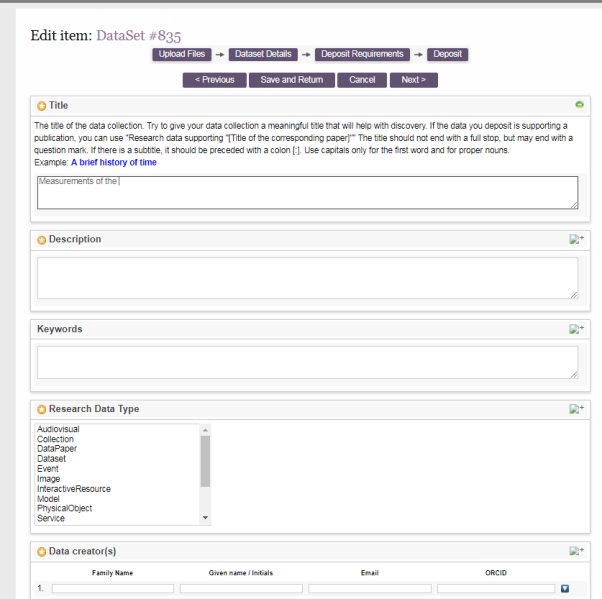Click the required star icon beside Title
This screenshot has width=602, height=599.
41,106
